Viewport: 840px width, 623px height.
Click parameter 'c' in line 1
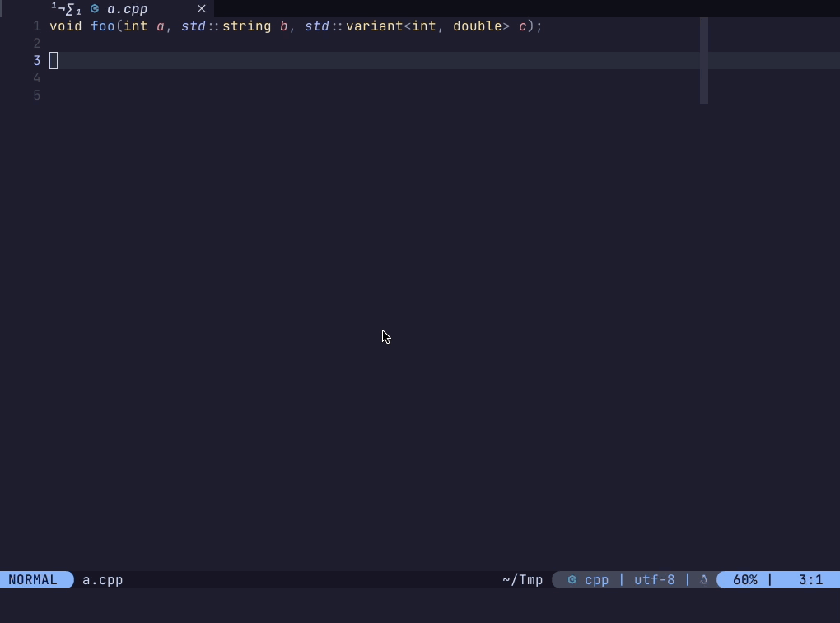coord(522,27)
